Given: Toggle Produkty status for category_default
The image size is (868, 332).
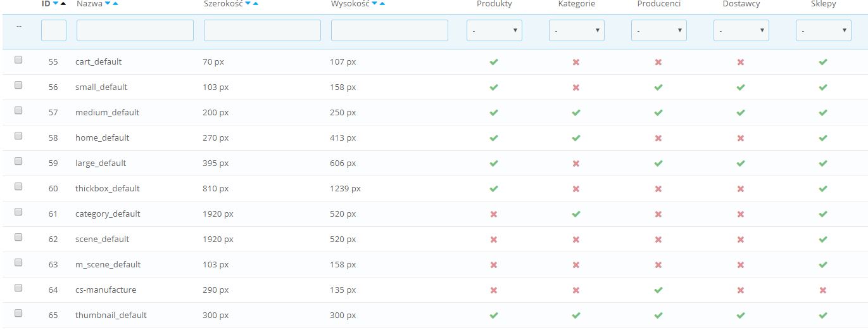Looking at the screenshot, I should pyautogui.click(x=494, y=214).
